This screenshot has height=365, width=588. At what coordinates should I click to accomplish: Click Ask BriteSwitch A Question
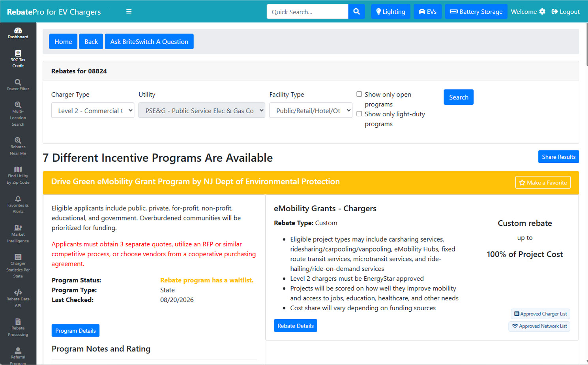coord(149,41)
